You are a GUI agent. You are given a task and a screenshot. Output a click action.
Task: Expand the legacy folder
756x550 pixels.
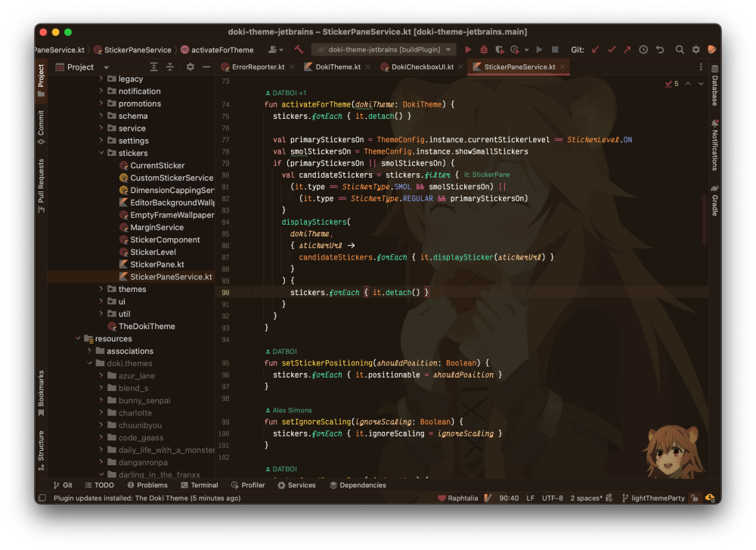coord(101,78)
